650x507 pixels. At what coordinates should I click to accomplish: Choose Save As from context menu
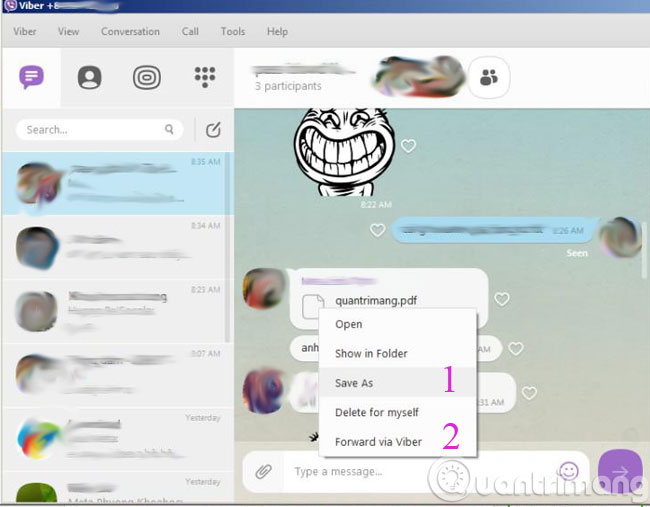coord(398,383)
